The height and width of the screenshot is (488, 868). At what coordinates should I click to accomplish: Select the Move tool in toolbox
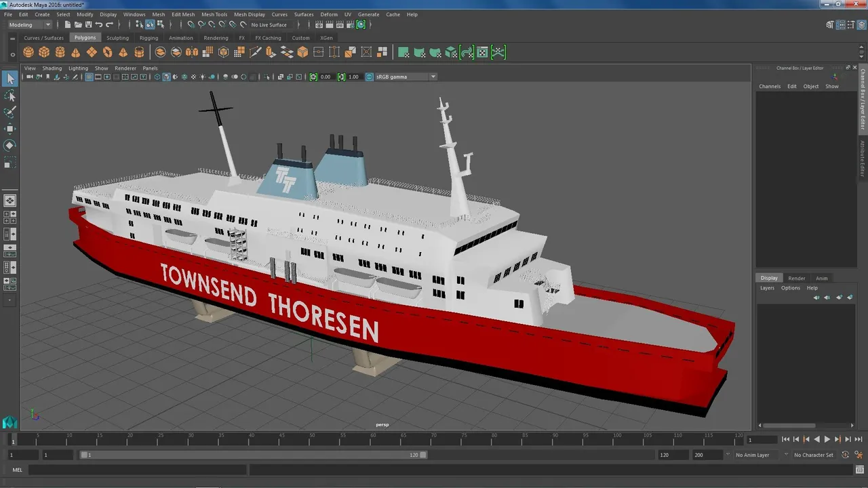pos(9,129)
